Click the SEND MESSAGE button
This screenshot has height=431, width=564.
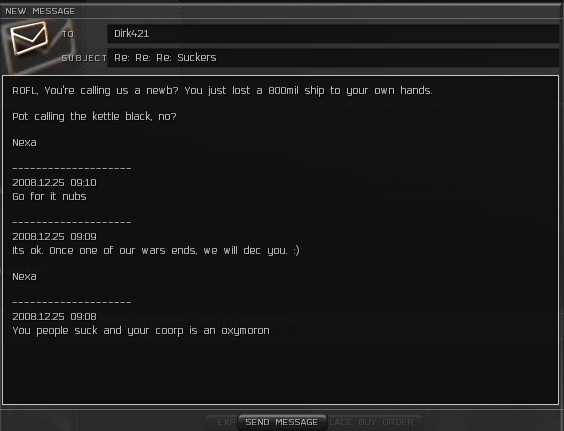click(x=282, y=422)
